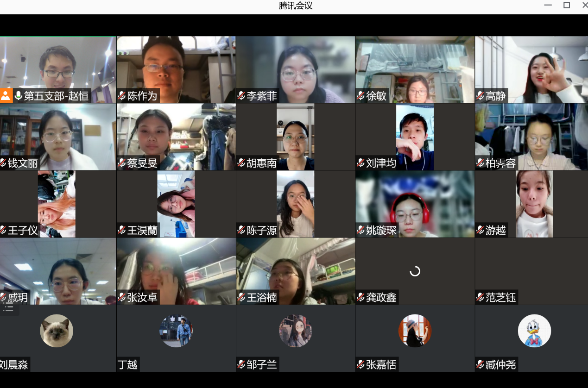
Task: Click the muted mic icon next to 姚璇琛
Action: pos(360,230)
